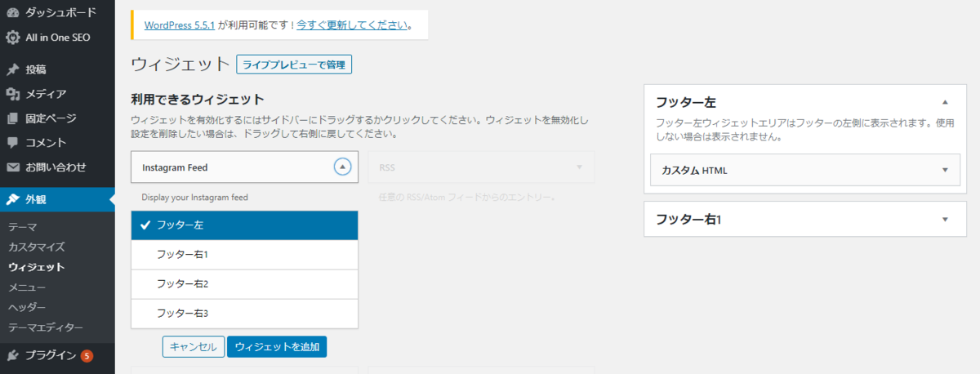Click the 利用できるウィジェット heading
Screen dimensions: 980x374
(198, 100)
